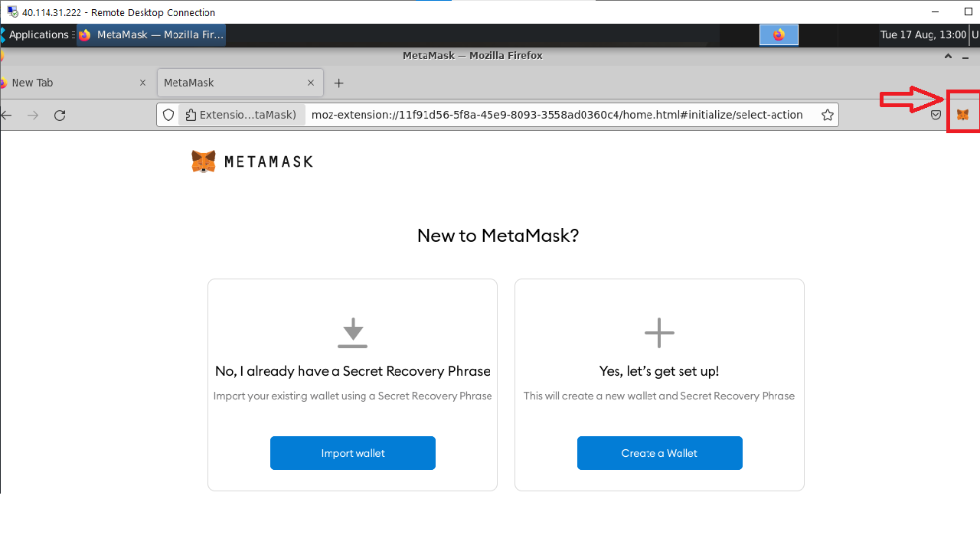Image resolution: width=980 pixels, height=551 pixels.
Task: Save page with the Pocket icon
Action: pos(936,115)
